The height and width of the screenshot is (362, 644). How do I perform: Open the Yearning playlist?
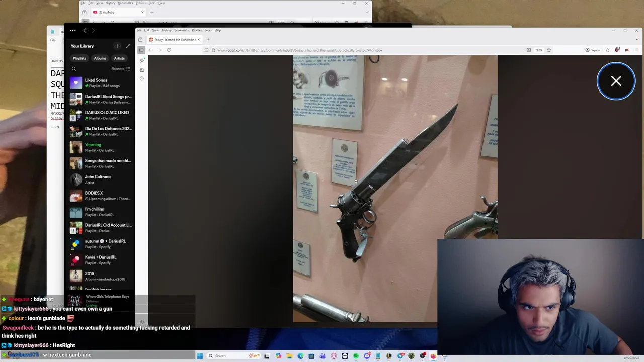tap(101, 147)
